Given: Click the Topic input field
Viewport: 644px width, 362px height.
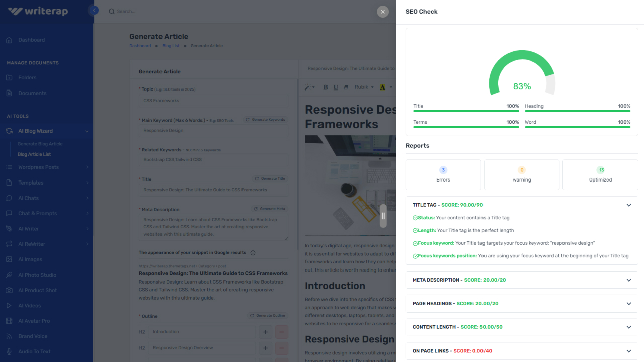Looking at the screenshot, I should (213, 100).
